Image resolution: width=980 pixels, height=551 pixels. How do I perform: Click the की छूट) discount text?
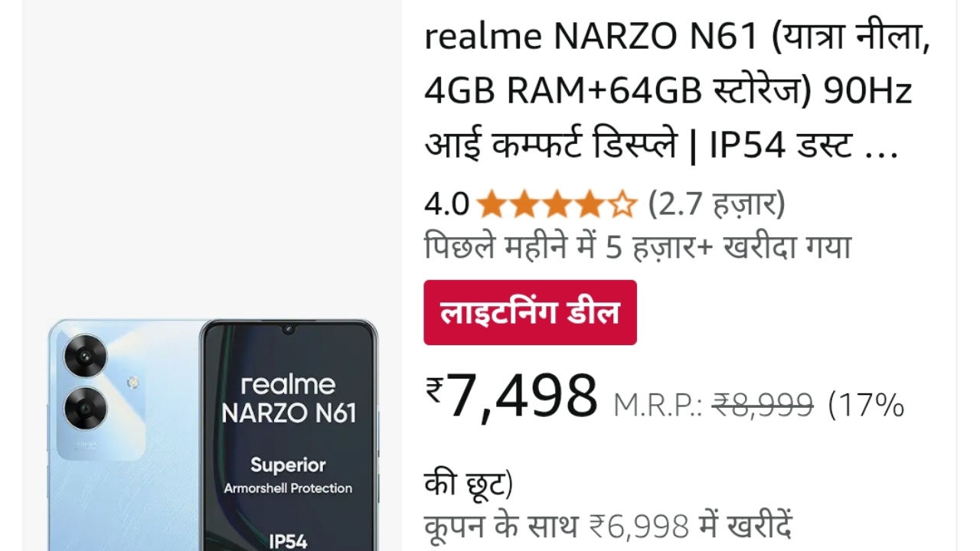point(469,484)
